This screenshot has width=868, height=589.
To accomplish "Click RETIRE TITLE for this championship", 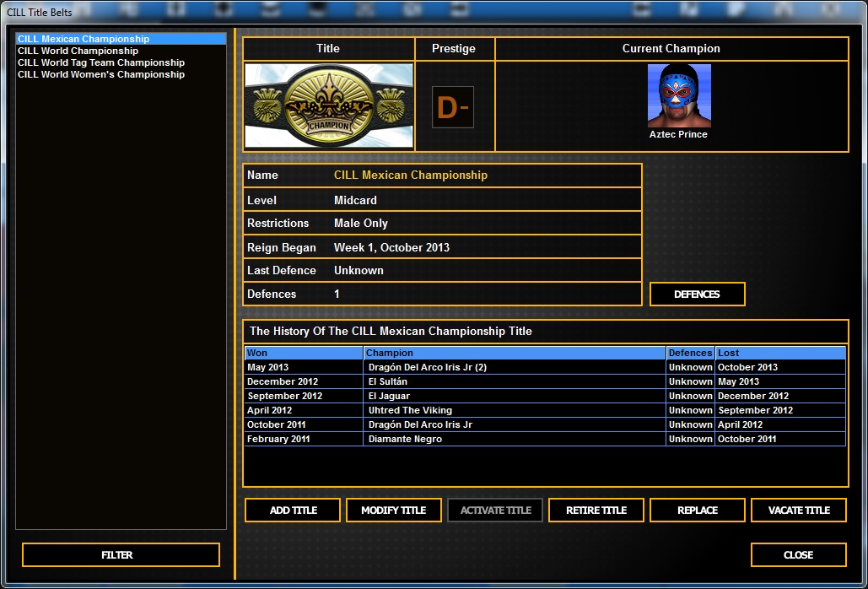I will (x=596, y=510).
